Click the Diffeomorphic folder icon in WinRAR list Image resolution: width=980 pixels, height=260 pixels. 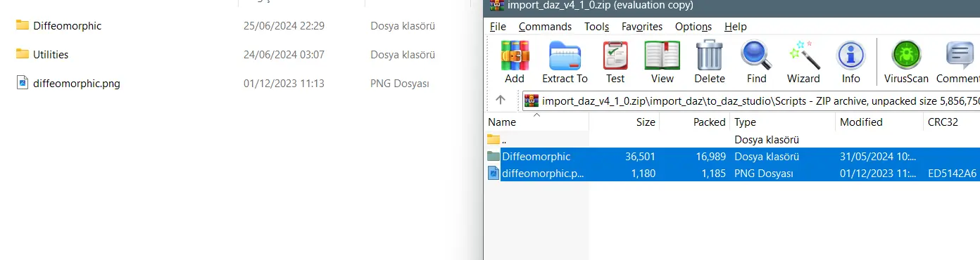tap(493, 156)
